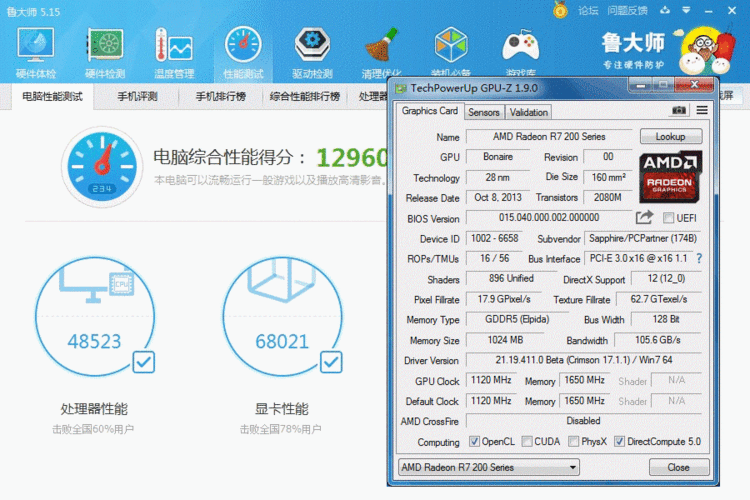Open the 装机必备 cube icon
The height and width of the screenshot is (500, 750).
451,50
